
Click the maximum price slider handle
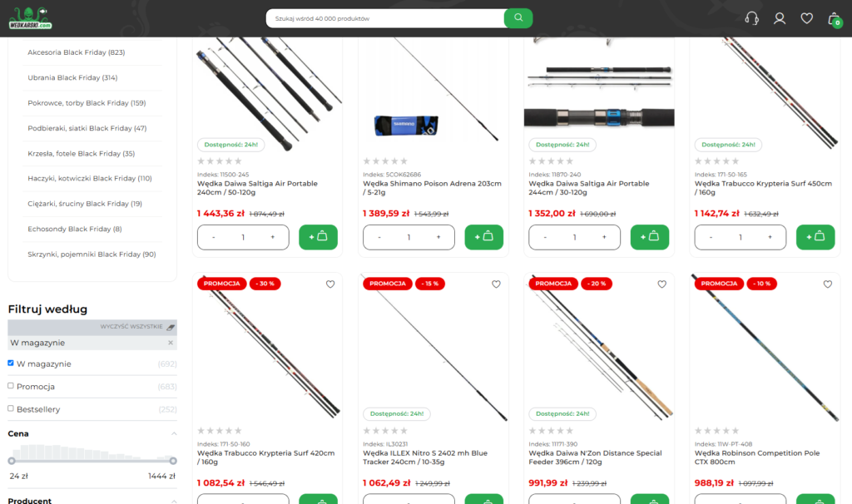(x=173, y=461)
